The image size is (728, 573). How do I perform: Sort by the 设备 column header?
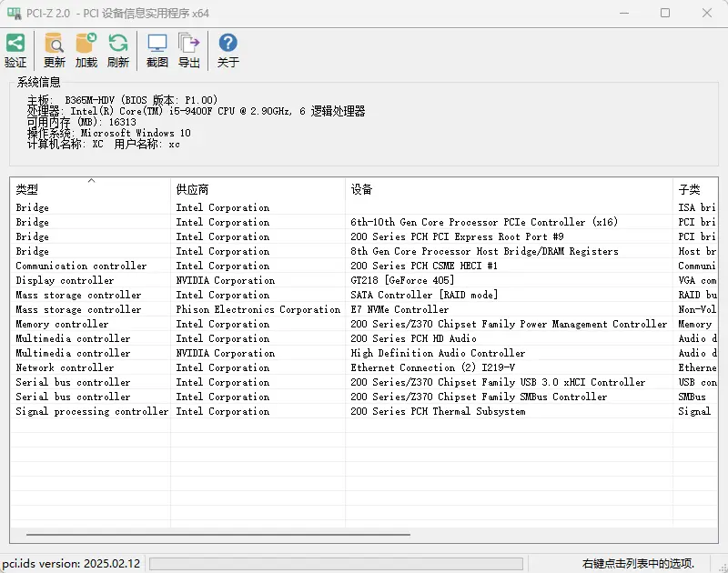[509, 189]
